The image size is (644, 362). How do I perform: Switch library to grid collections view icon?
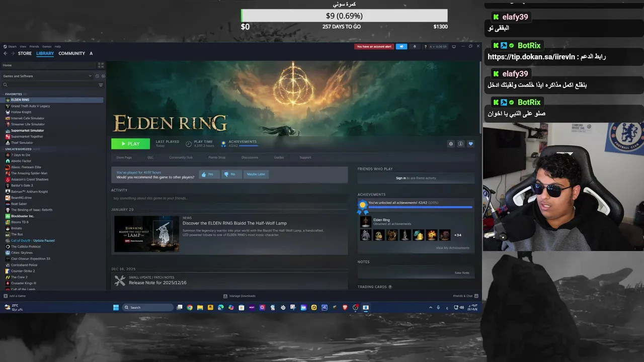(101, 65)
